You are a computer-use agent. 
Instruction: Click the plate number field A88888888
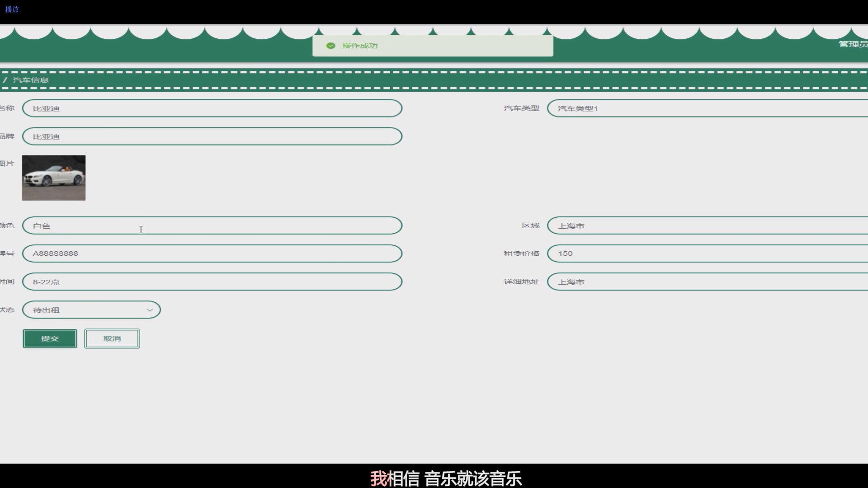(212, 253)
